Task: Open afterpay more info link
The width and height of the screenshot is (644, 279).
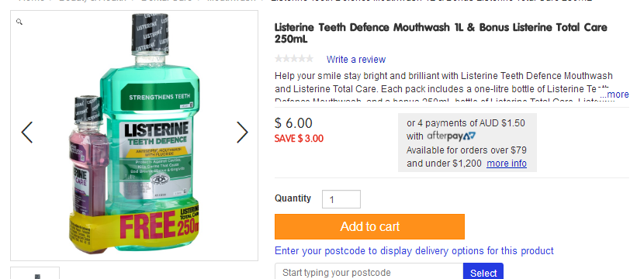Action: (507, 164)
